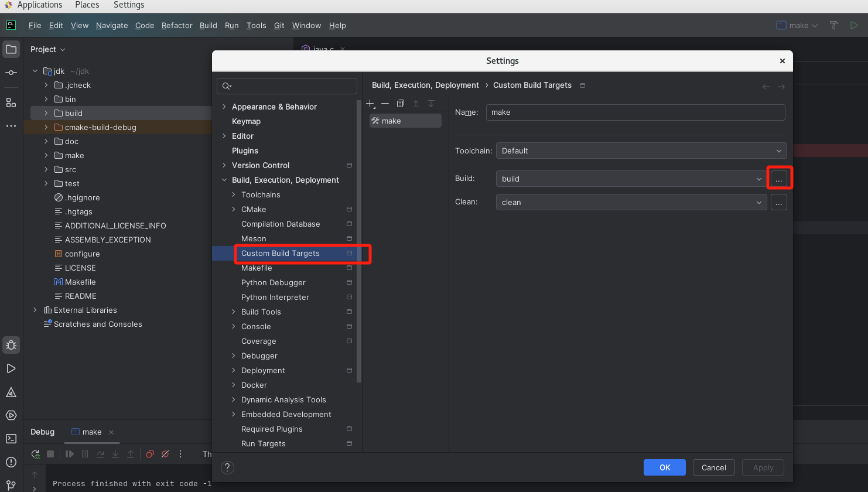Focus the Settings search field
The height and width of the screenshot is (492, 868).
tap(287, 86)
